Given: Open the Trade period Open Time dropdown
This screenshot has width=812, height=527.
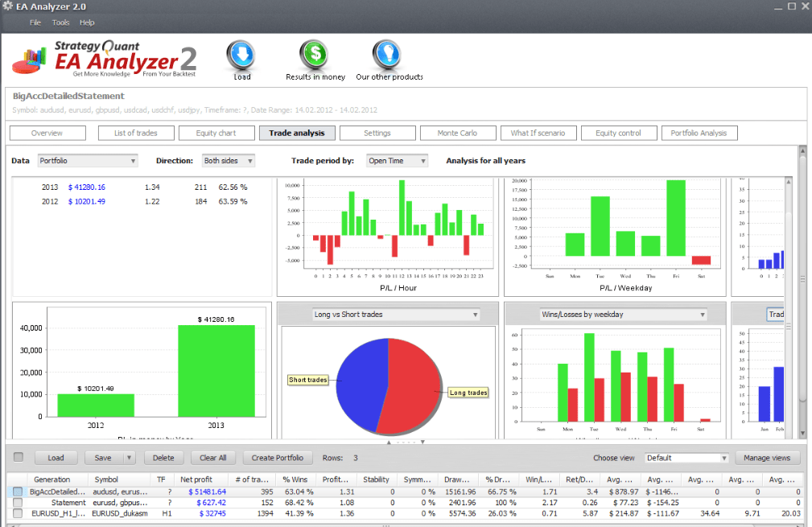Looking at the screenshot, I should (398, 161).
